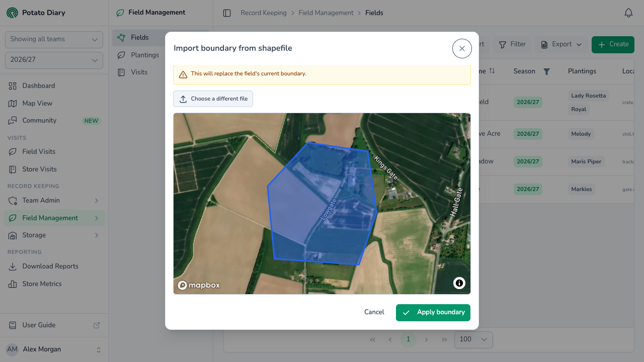The height and width of the screenshot is (362, 644).
Task: Click the last page arrow
Action: (x=444, y=339)
